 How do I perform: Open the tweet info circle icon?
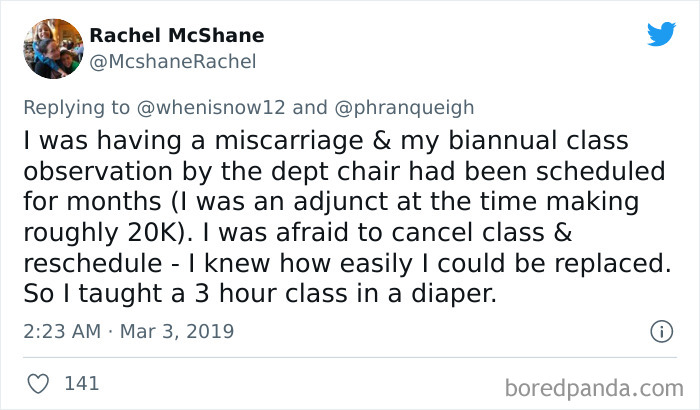(660, 330)
